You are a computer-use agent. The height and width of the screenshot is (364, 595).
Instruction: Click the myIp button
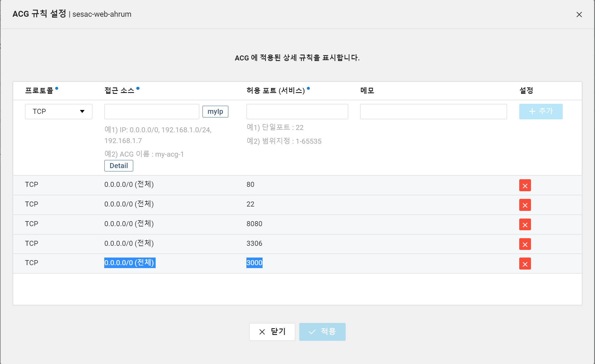click(x=215, y=111)
